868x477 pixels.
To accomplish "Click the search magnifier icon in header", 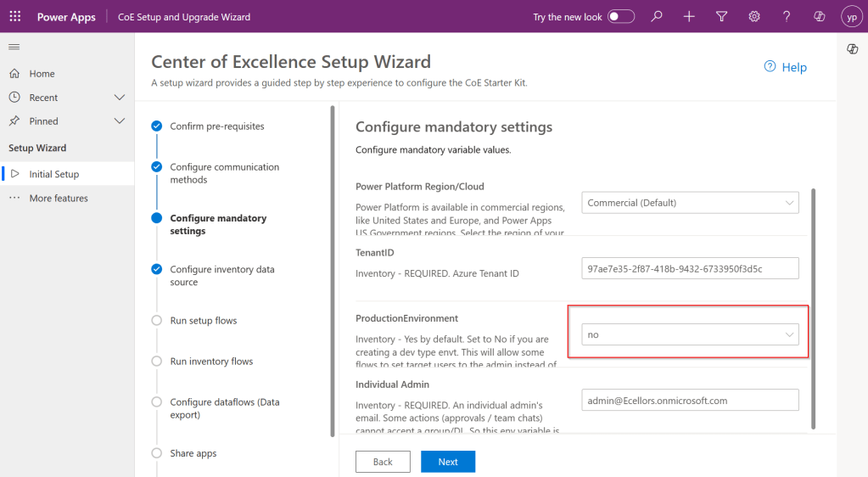I will [x=657, y=17].
